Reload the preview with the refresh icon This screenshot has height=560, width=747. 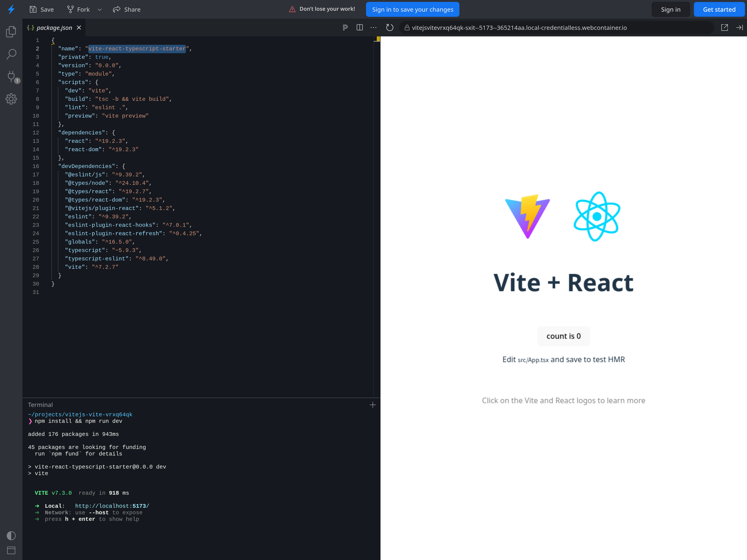tap(390, 28)
